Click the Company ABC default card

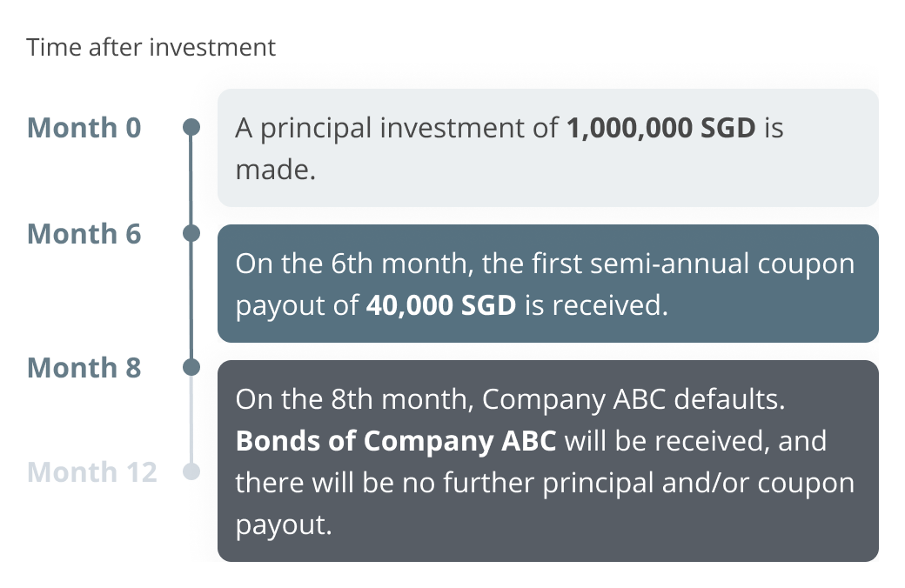click(547, 461)
